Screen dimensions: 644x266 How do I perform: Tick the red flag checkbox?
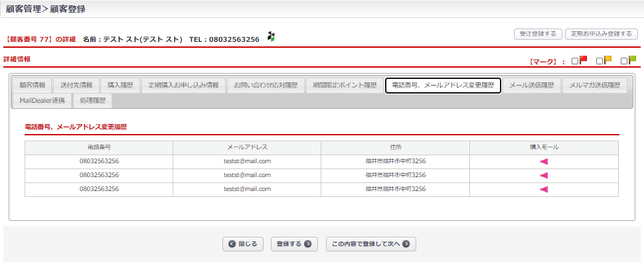575,61
